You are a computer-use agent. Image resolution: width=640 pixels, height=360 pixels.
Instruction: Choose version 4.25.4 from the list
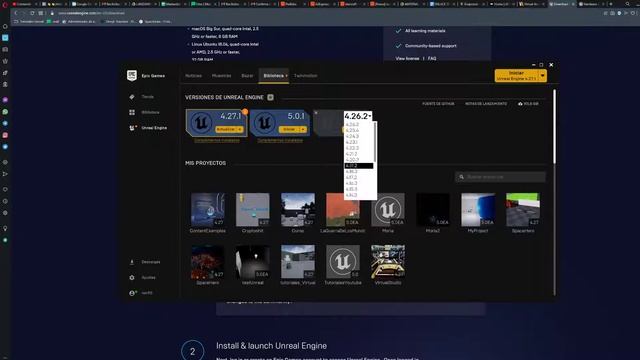(x=352, y=131)
